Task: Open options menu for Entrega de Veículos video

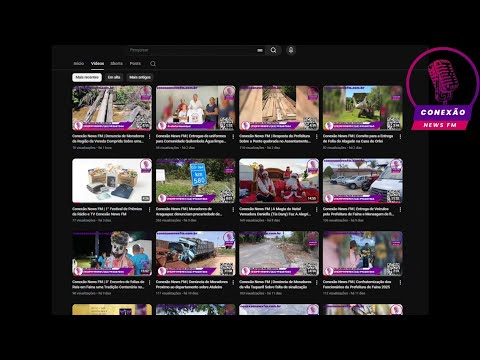Action: [x=400, y=209]
